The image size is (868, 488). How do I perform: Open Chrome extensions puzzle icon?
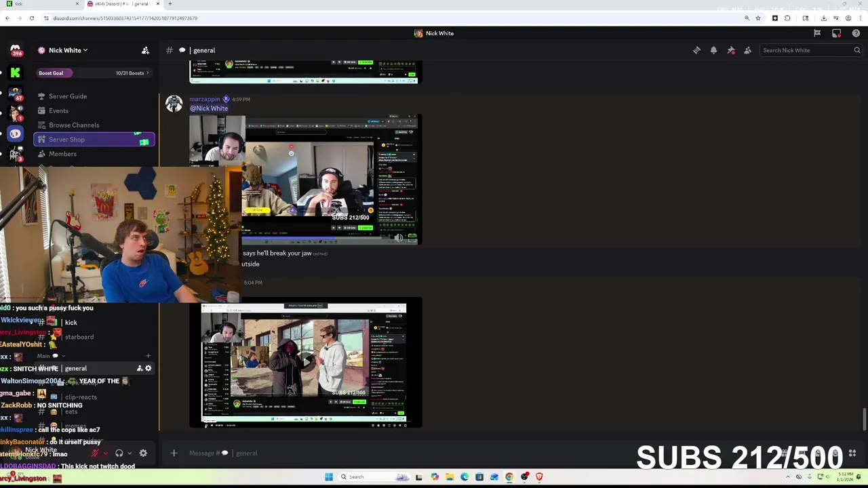(787, 18)
